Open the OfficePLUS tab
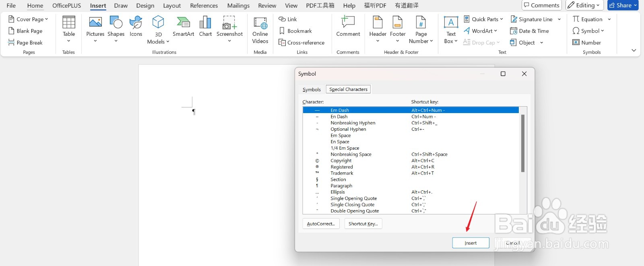This screenshot has height=266, width=644. [67, 6]
